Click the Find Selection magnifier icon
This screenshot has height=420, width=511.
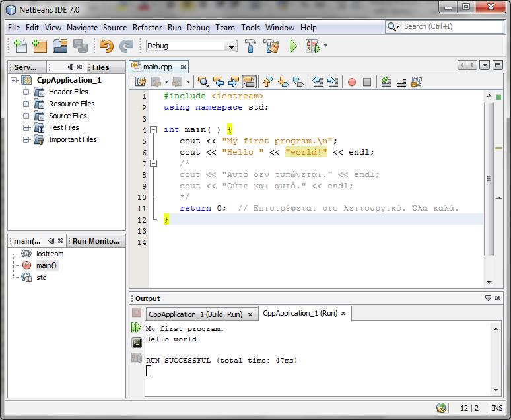point(203,81)
